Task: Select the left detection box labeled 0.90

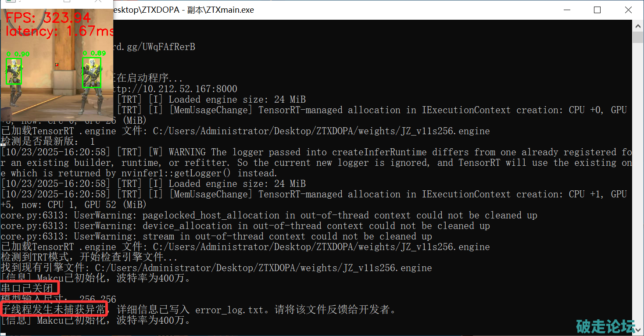Action: coord(14,71)
